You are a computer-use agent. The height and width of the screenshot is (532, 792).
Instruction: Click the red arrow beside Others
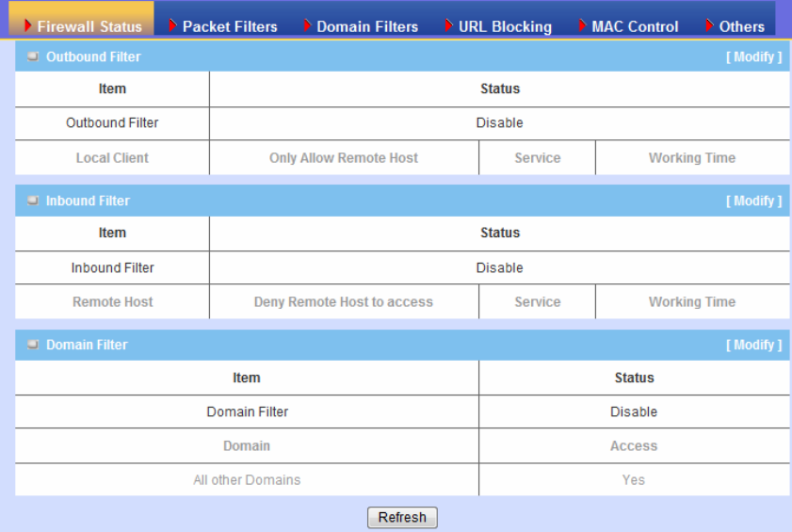click(709, 25)
